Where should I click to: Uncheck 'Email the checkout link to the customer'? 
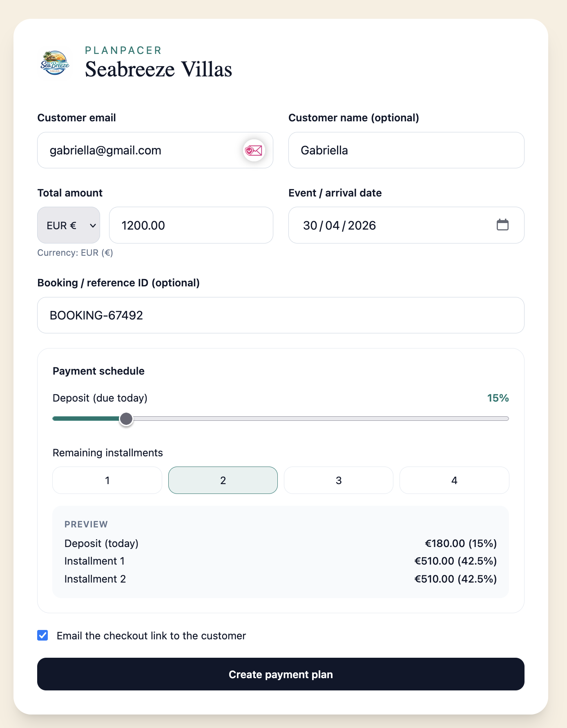(42, 635)
